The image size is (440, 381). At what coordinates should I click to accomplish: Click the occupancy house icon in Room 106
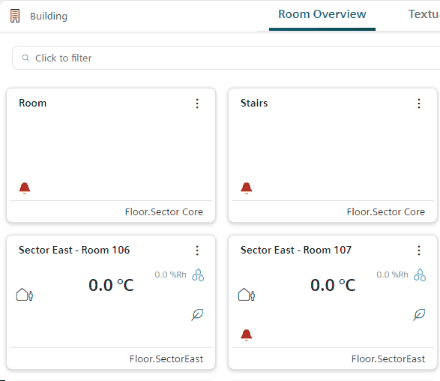[25, 295]
